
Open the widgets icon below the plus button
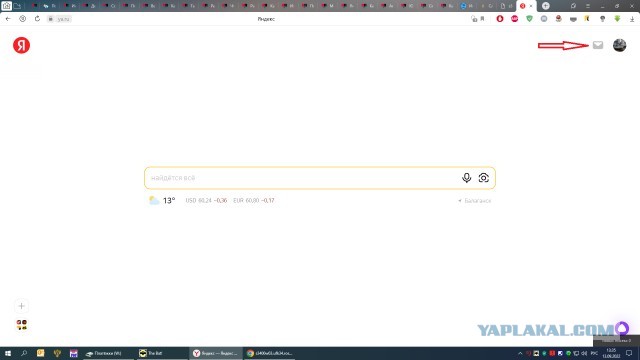[22, 325]
